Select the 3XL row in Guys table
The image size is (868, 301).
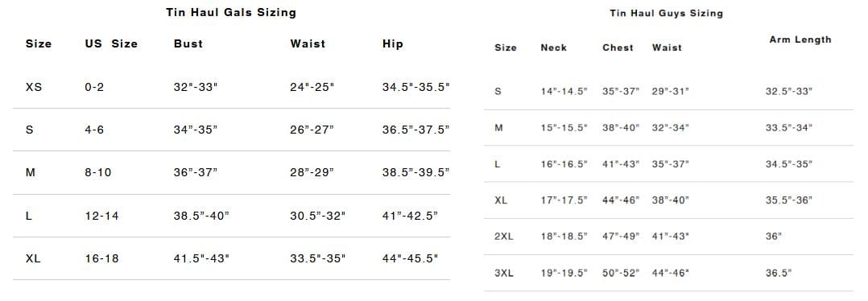pos(668,273)
